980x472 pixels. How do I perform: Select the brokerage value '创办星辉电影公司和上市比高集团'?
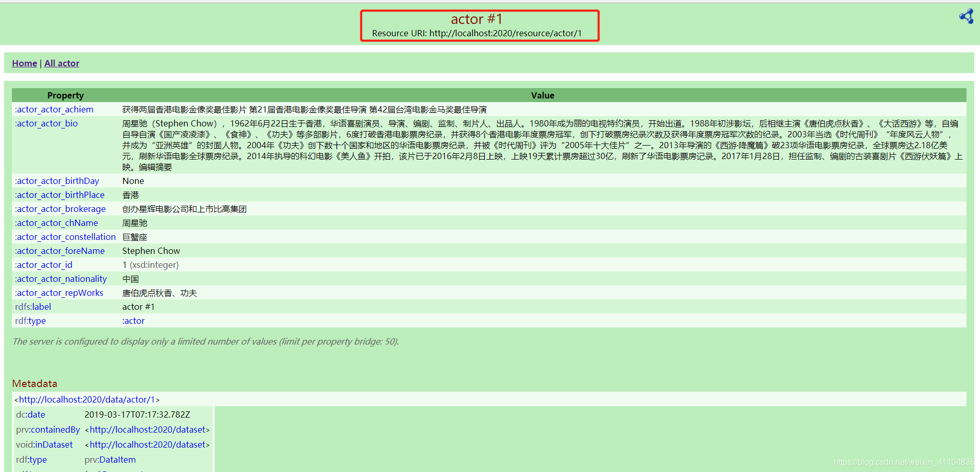185,209
